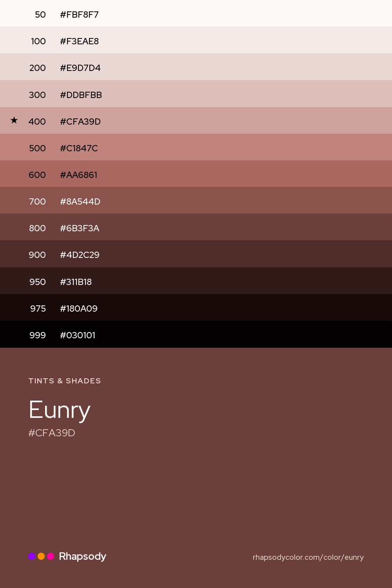Choose the #8A544D shade 700 swatch
The width and height of the screenshot is (392, 588).
pos(196,200)
